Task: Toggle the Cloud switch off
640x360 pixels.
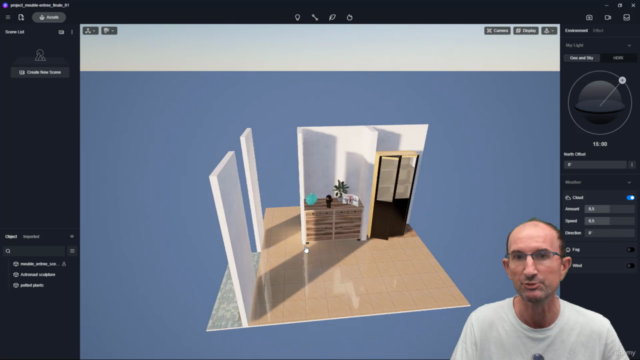Action: coord(631,198)
